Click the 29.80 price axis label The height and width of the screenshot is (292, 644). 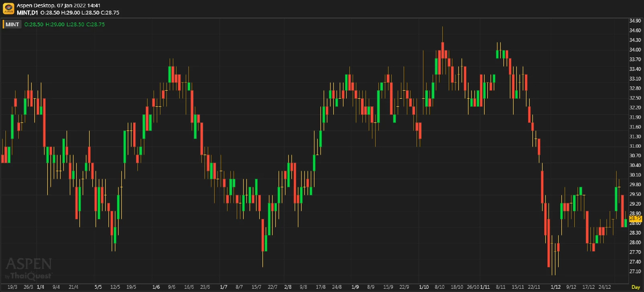click(635, 184)
